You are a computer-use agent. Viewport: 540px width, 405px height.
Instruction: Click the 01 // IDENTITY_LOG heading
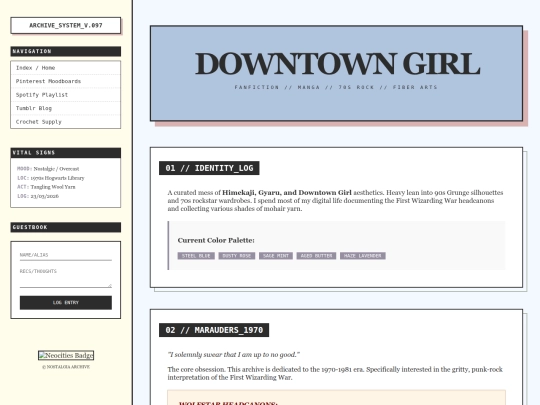[209, 168]
